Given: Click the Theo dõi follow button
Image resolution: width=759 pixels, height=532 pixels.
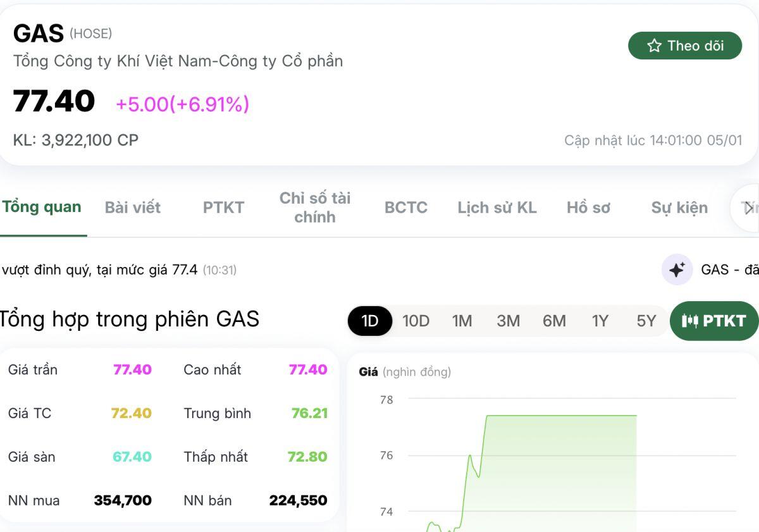Looking at the screenshot, I should (x=685, y=45).
